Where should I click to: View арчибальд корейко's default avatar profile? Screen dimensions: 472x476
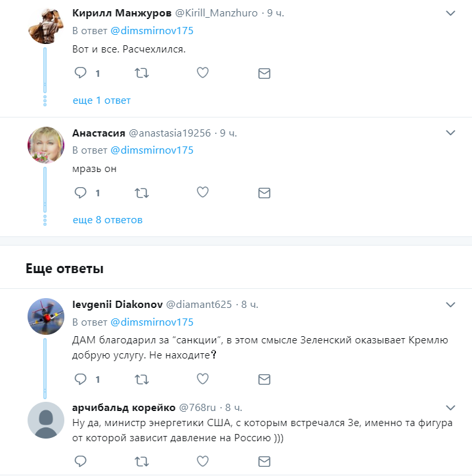(x=45, y=420)
